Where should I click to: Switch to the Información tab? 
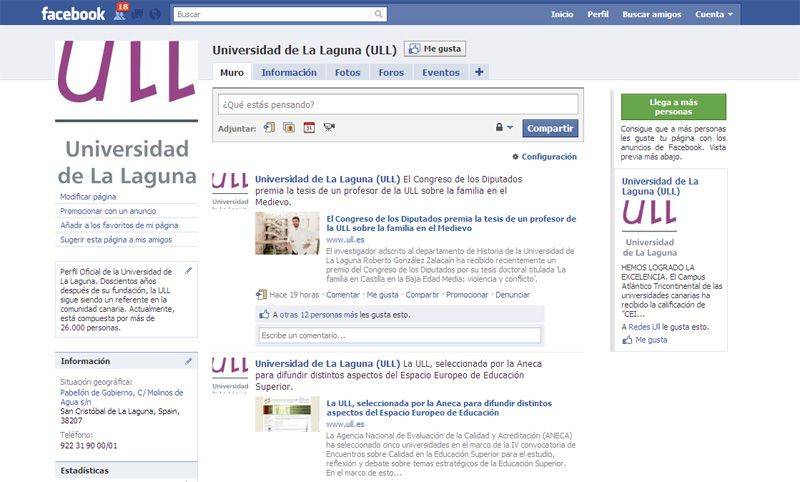pos(289,72)
